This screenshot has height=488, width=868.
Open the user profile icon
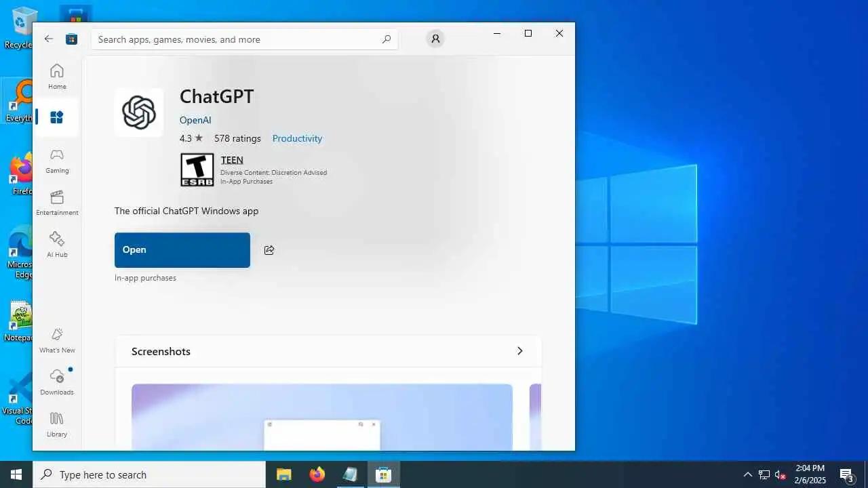click(435, 39)
